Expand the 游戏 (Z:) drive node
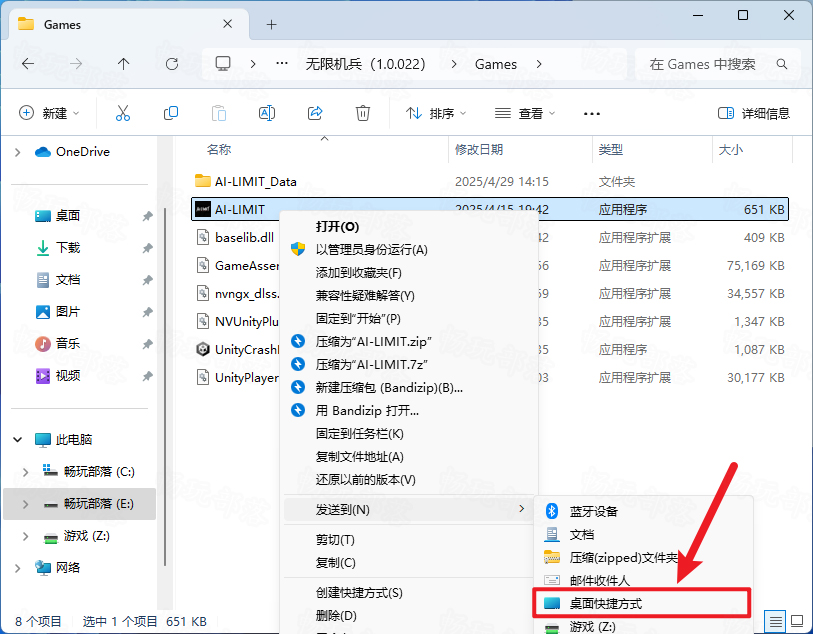 point(25,536)
